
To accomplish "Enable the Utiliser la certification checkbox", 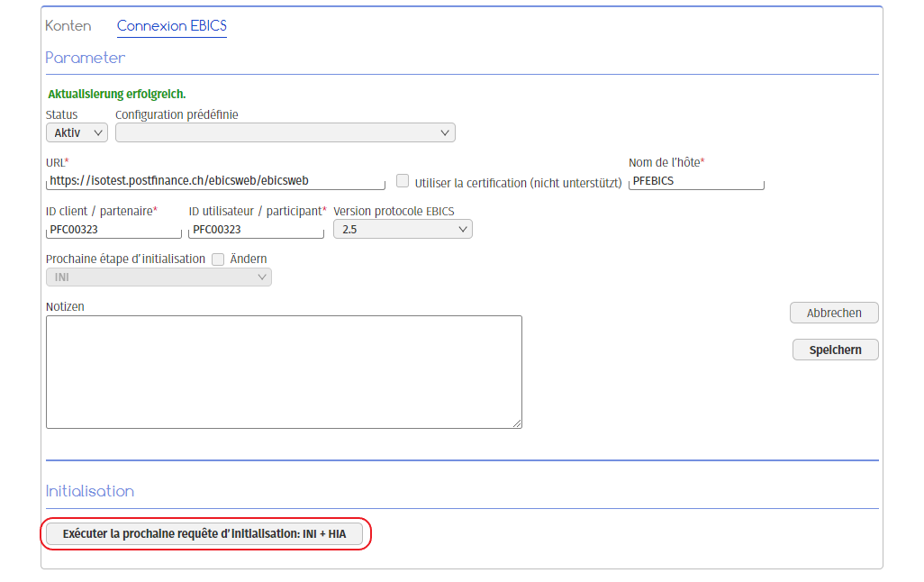I will click(403, 181).
